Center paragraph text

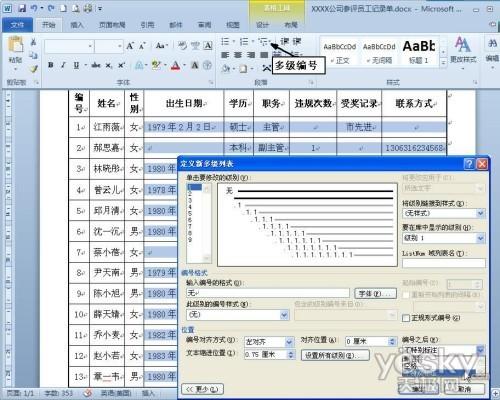238,55
